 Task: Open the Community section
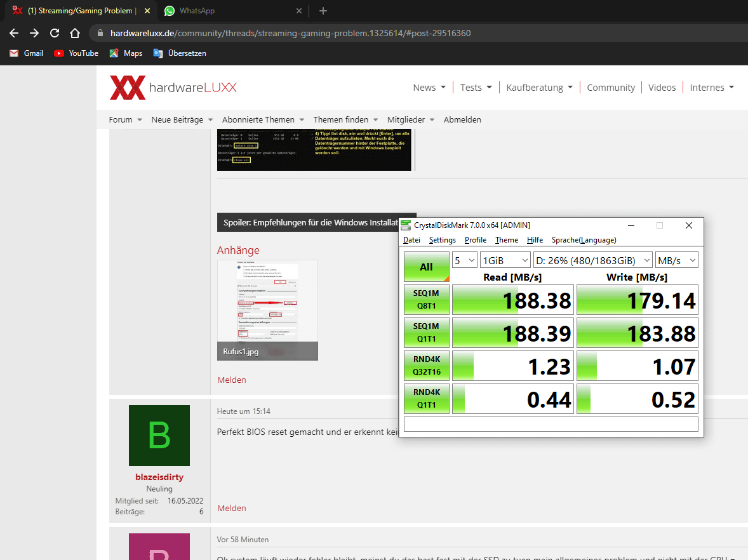click(611, 87)
